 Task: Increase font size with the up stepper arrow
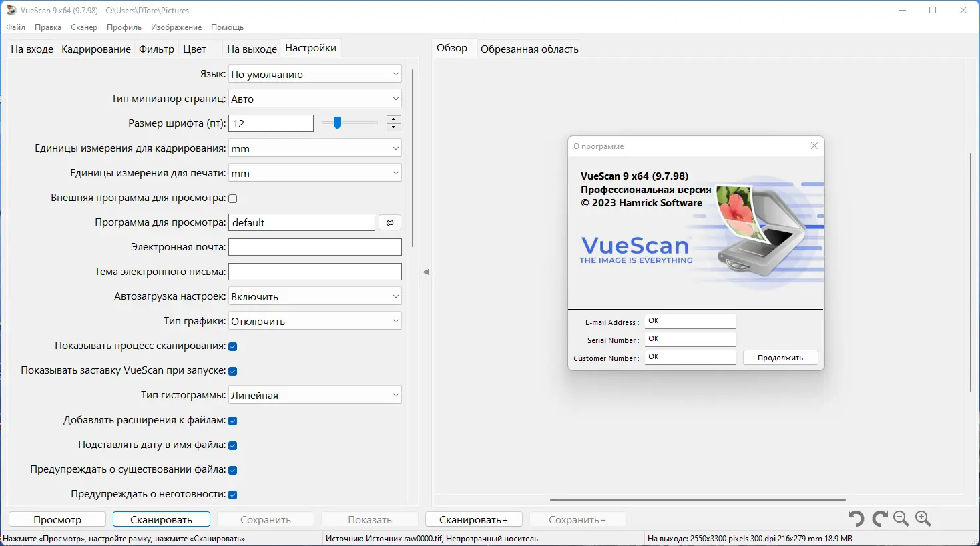point(393,119)
